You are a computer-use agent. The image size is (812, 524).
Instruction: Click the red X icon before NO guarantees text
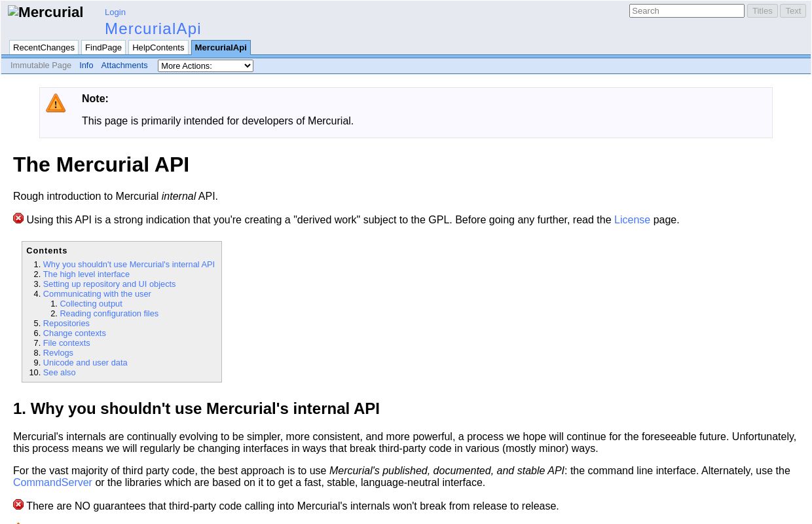(18, 504)
